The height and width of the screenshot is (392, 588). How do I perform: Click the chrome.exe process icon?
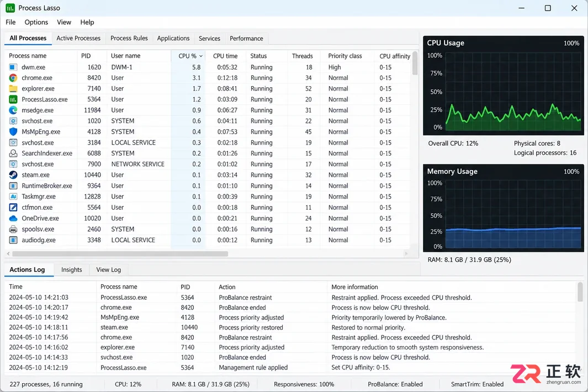pos(13,78)
